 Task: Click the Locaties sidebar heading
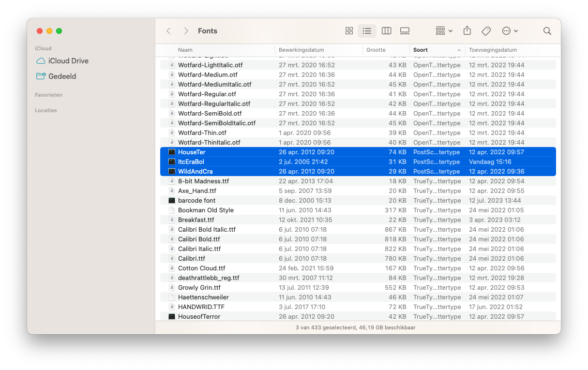coord(46,110)
